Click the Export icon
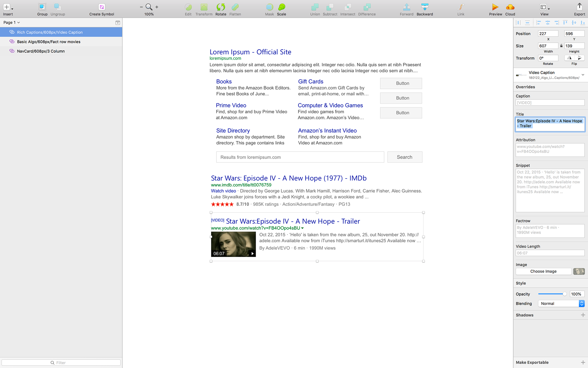Viewport: 588px width, 368px height. click(x=579, y=7)
